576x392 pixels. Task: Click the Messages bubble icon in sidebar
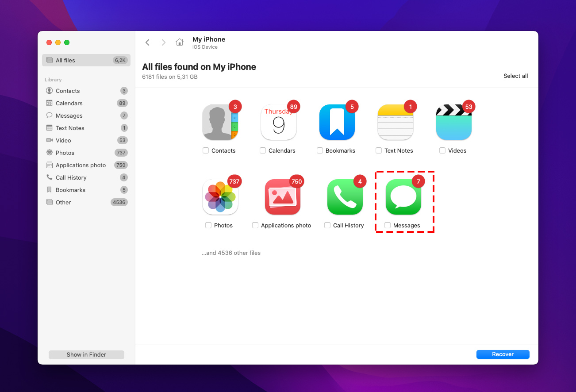click(x=49, y=115)
